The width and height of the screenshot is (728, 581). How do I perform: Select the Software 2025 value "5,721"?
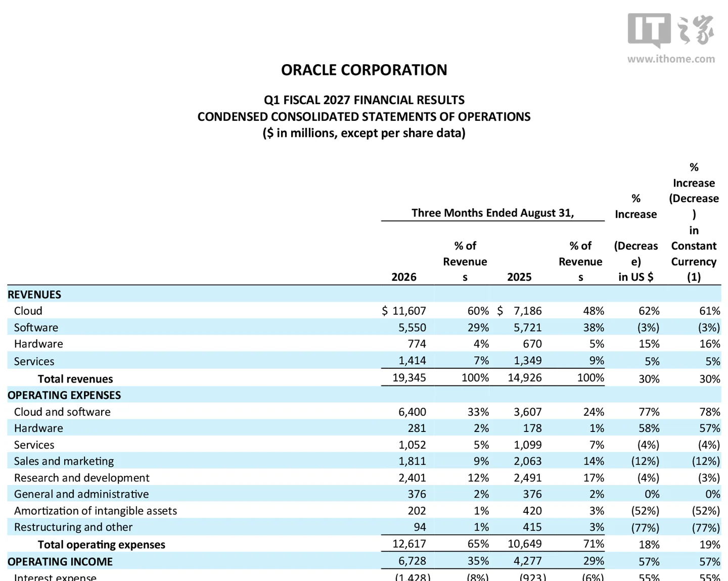pyautogui.click(x=527, y=327)
